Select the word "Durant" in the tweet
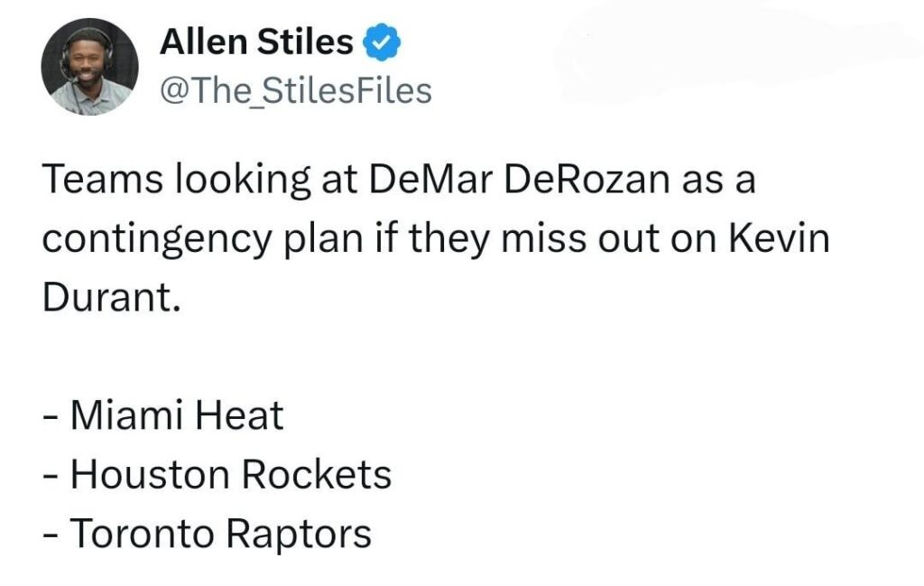The width and height of the screenshot is (924, 586). click(x=106, y=298)
